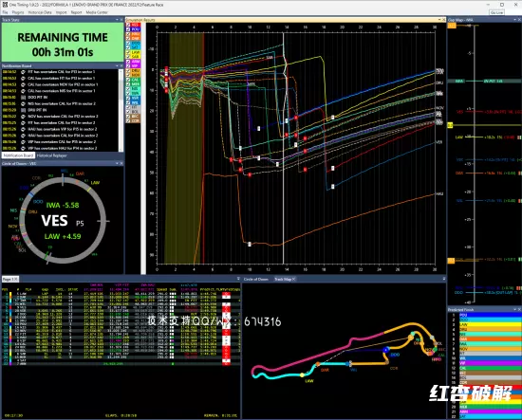
Task: Click the DOO PIT IN pit-stop icon
Action: 24,98
